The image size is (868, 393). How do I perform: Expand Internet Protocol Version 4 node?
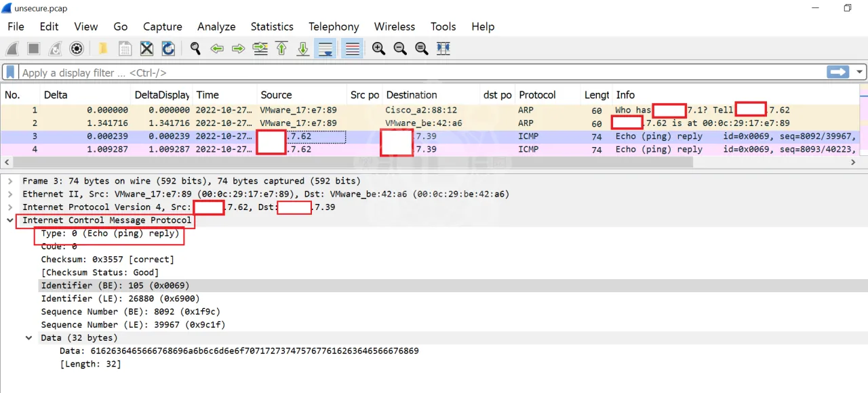point(10,207)
